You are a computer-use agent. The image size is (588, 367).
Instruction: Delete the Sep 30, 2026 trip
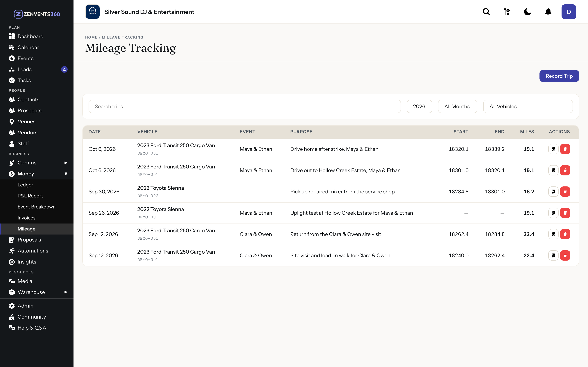565,192
